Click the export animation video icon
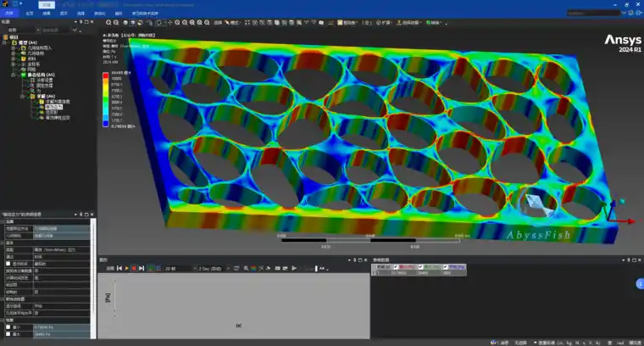Viewport: 644px width, 346px height. (x=278, y=268)
